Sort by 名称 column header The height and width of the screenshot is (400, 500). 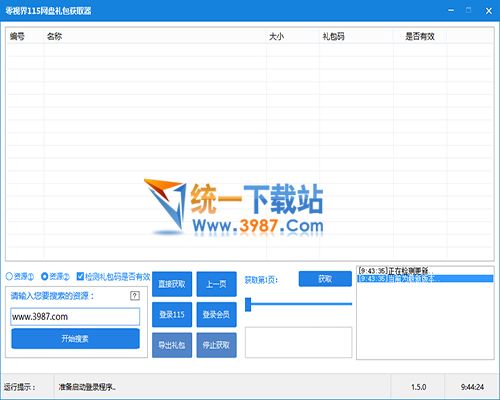click(x=55, y=36)
